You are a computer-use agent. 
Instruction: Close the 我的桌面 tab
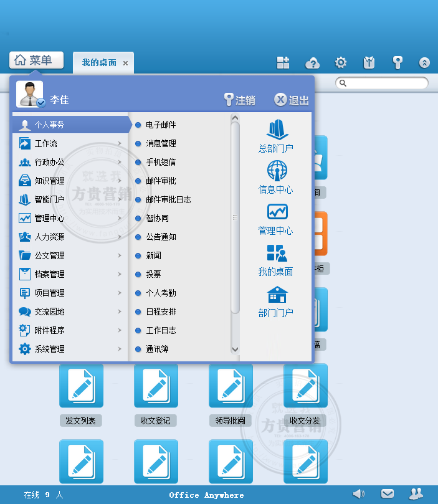click(x=126, y=64)
